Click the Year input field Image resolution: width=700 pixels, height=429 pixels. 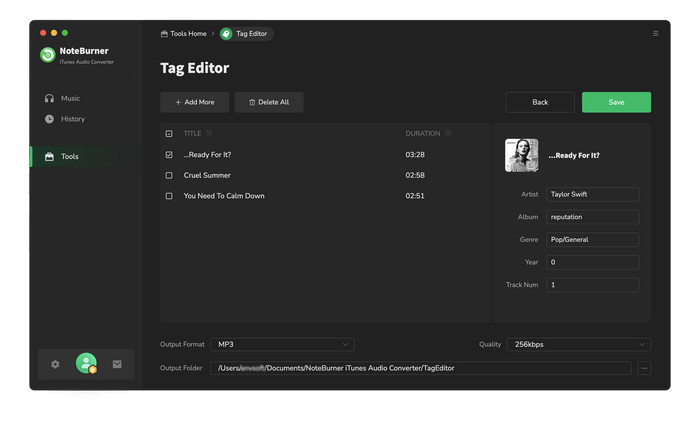coord(592,262)
